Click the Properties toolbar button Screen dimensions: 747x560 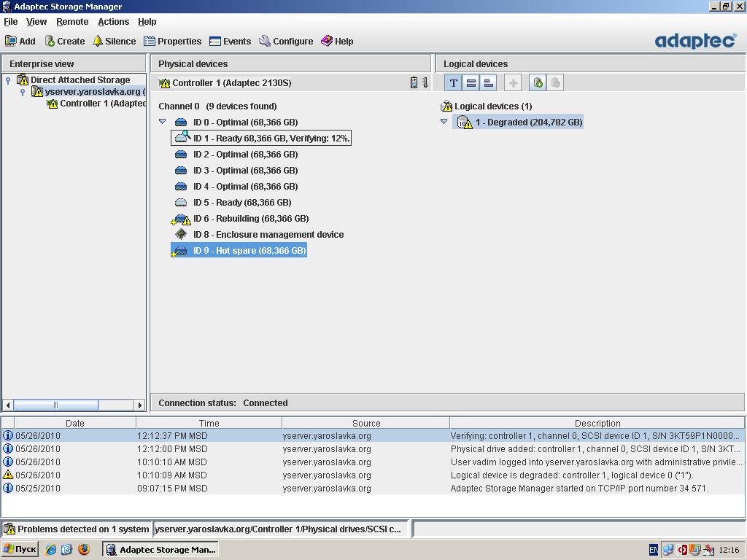tap(172, 42)
